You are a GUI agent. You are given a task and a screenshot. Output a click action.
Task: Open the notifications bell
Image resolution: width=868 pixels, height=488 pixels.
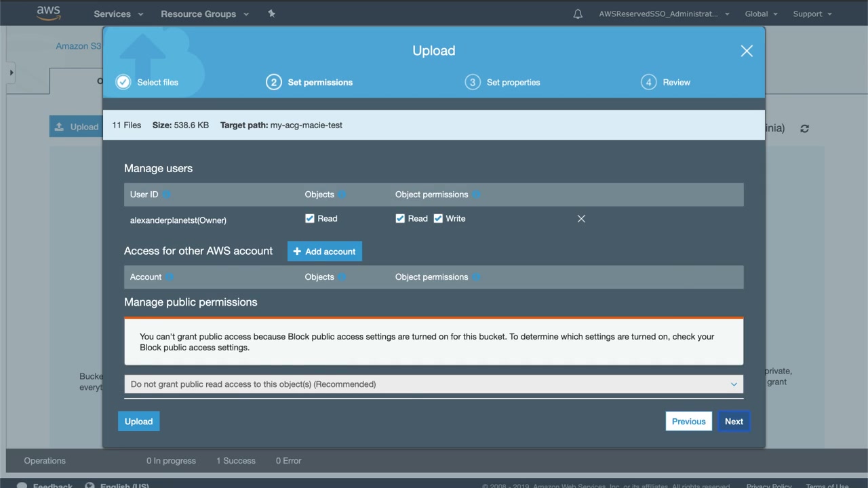(578, 14)
